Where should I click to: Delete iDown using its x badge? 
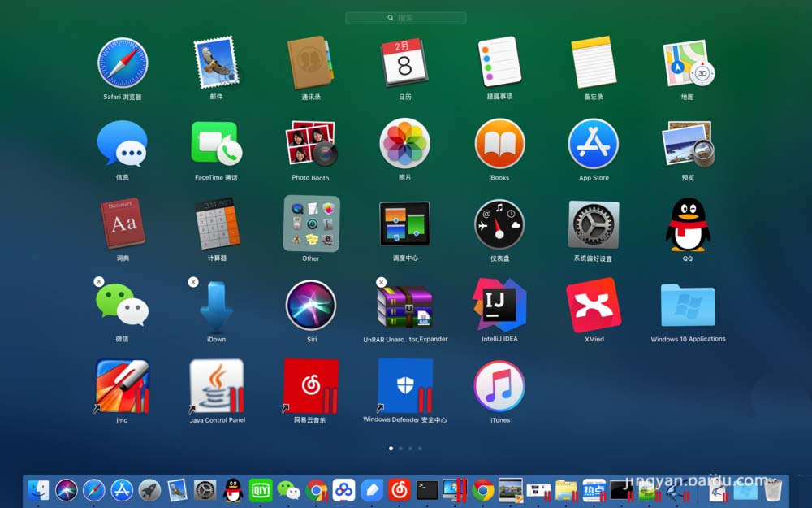coord(193,282)
